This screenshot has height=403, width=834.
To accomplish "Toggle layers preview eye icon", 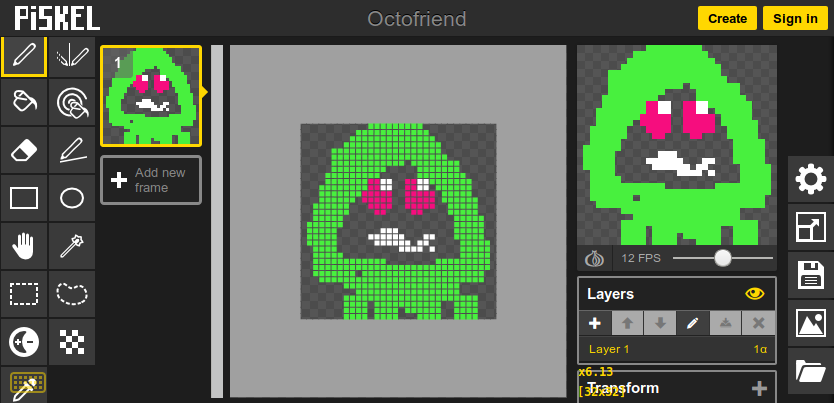I will (x=754, y=294).
